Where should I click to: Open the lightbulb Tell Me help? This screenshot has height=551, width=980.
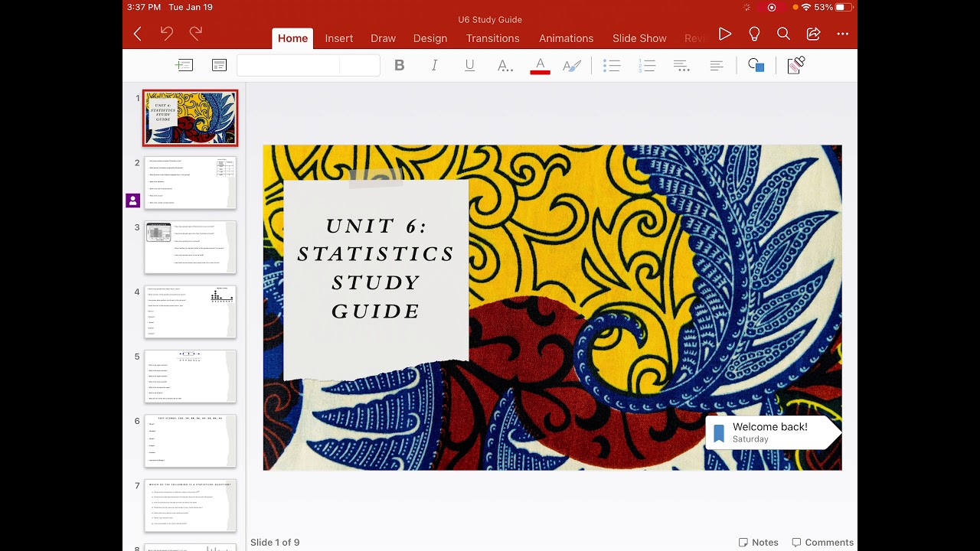(754, 34)
